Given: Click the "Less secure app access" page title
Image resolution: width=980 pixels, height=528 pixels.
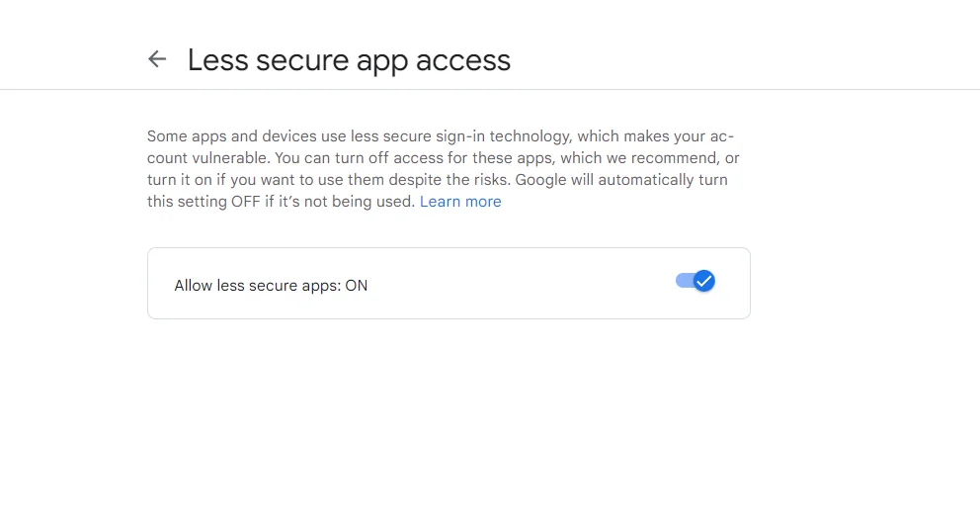Looking at the screenshot, I should [349, 60].
